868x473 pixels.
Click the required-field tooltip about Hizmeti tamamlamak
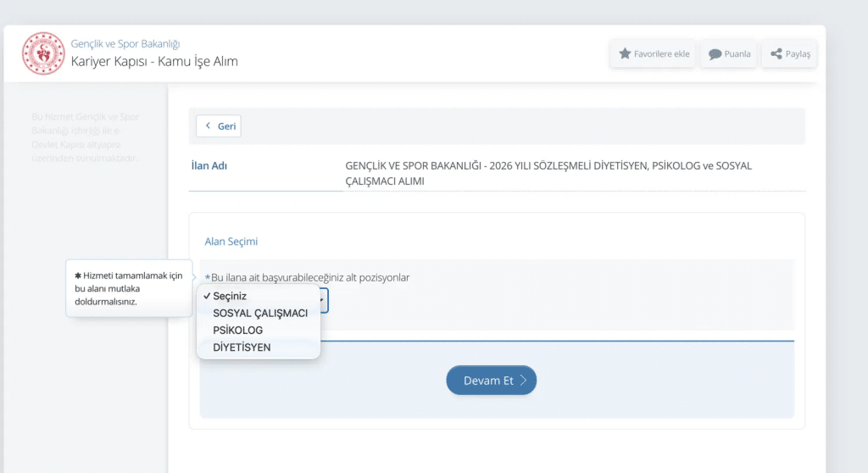[129, 288]
